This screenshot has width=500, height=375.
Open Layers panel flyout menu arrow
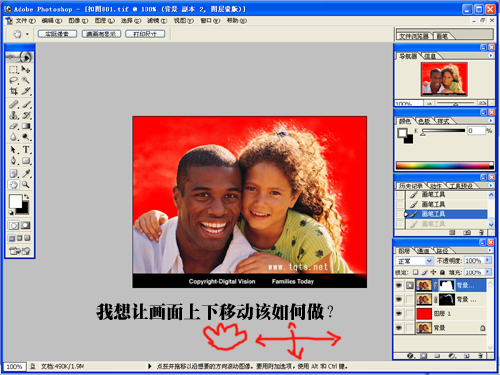tap(490, 250)
